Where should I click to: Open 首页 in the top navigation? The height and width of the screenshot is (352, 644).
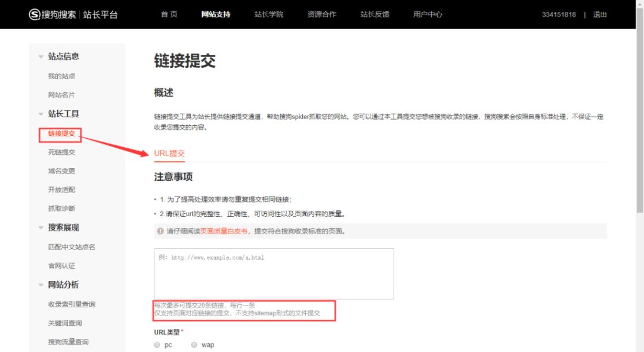click(x=169, y=14)
